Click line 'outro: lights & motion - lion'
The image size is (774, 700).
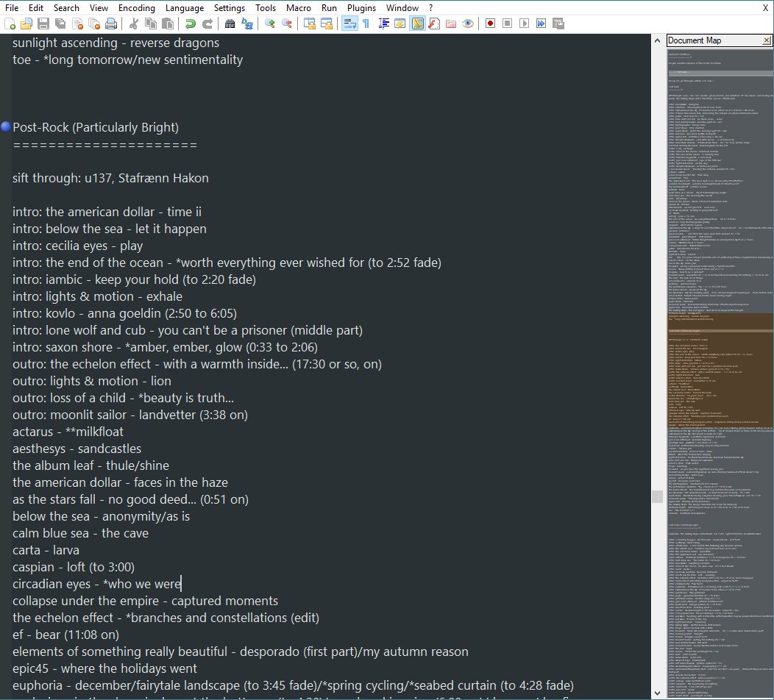92,381
